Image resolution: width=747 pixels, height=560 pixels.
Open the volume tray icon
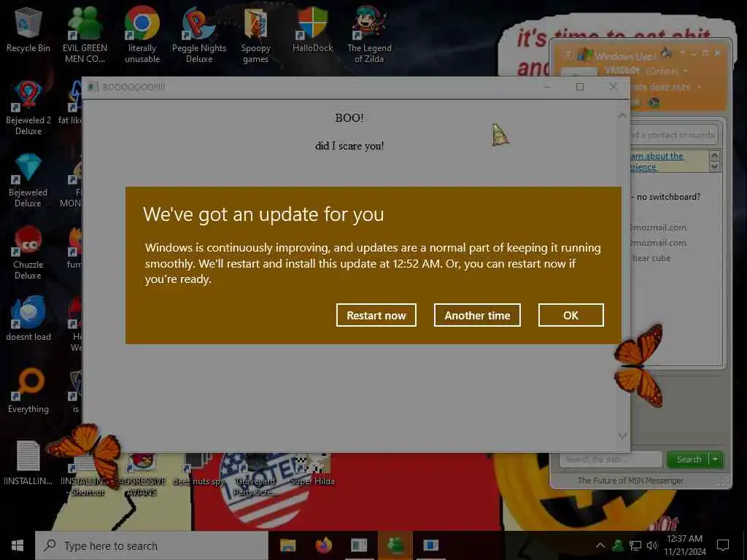[x=652, y=545]
